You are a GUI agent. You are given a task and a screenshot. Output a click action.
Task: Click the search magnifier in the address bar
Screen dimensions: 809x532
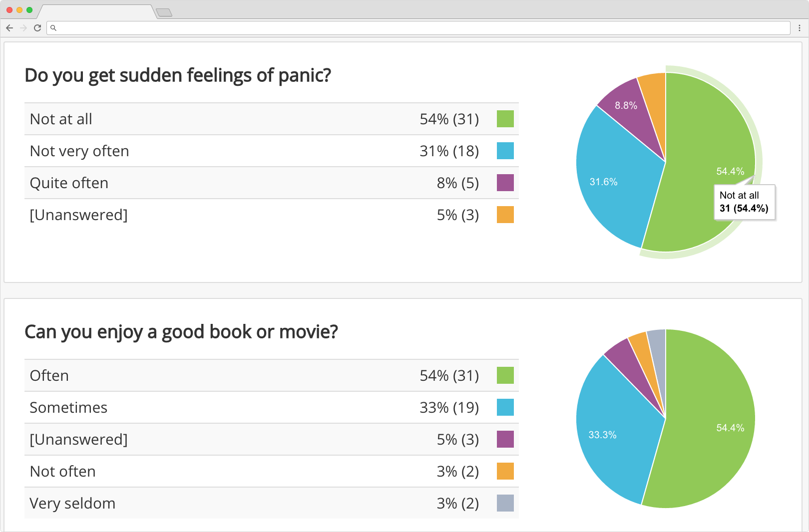(54, 28)
